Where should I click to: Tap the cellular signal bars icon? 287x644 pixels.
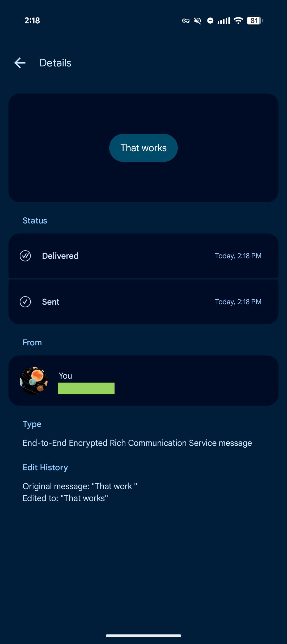223,21
